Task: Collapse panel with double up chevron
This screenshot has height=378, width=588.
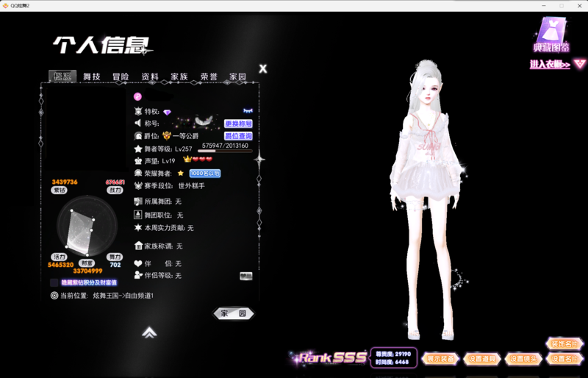Action: 149,332
